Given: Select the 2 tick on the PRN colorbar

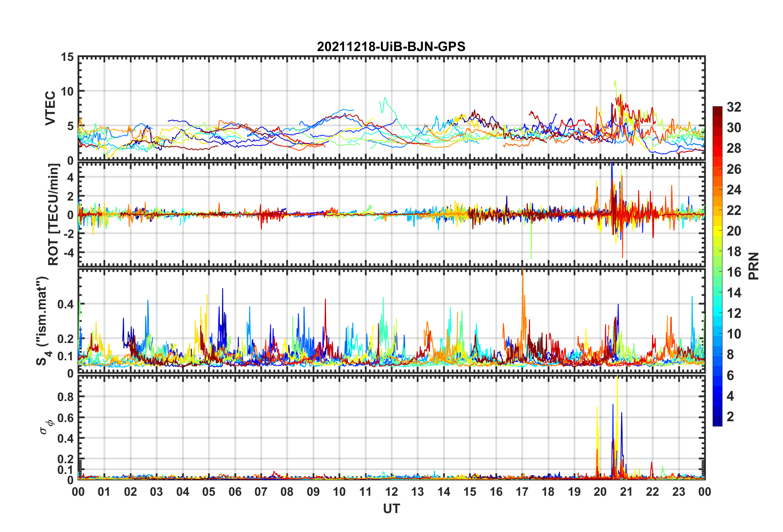Looking at the screenshot, I should [x=730, y=417].
